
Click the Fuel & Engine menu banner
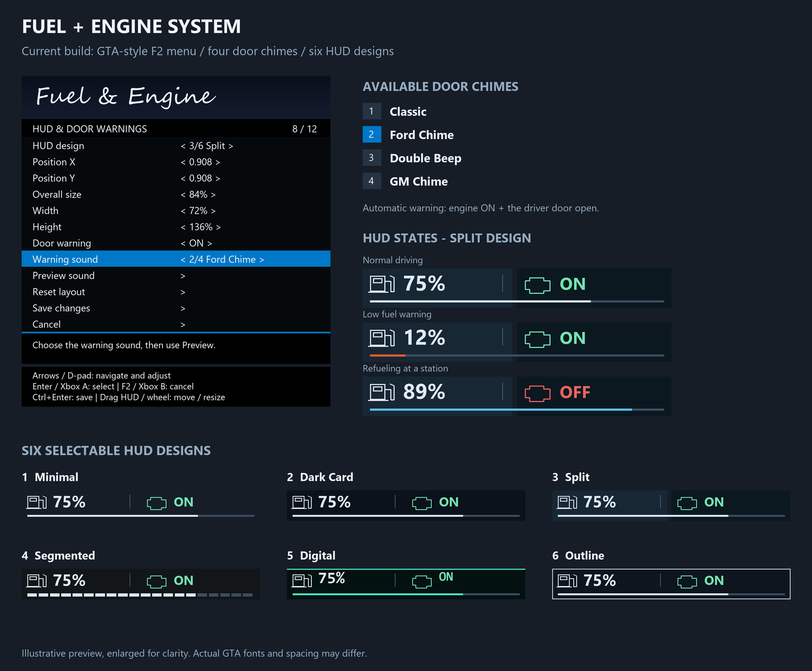click(x=176, y=97)
